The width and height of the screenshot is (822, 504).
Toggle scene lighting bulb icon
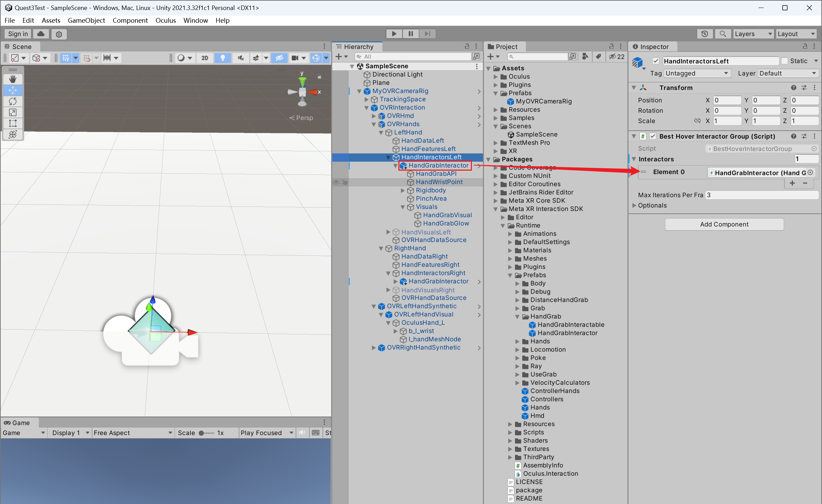click(223, 58)
